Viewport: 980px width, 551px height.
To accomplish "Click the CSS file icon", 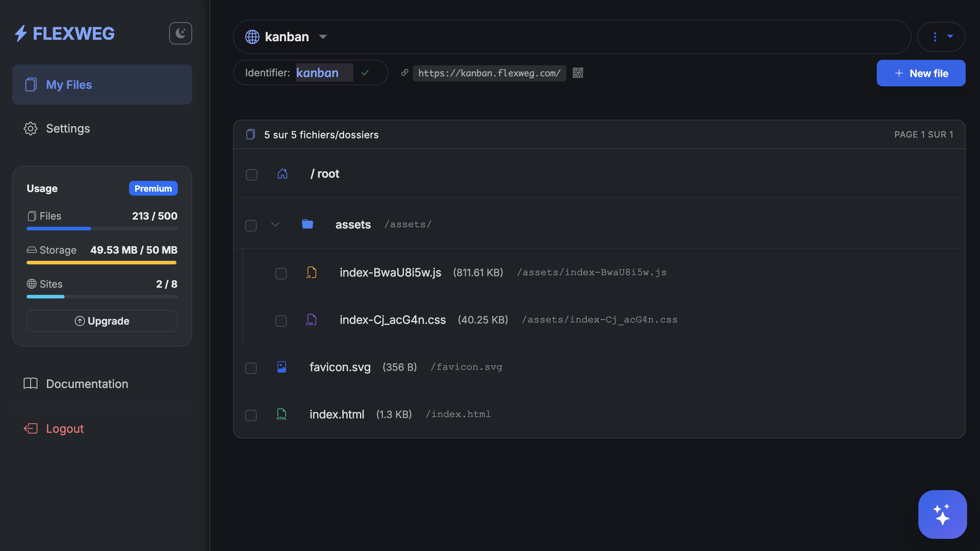I will click(311, 320).
